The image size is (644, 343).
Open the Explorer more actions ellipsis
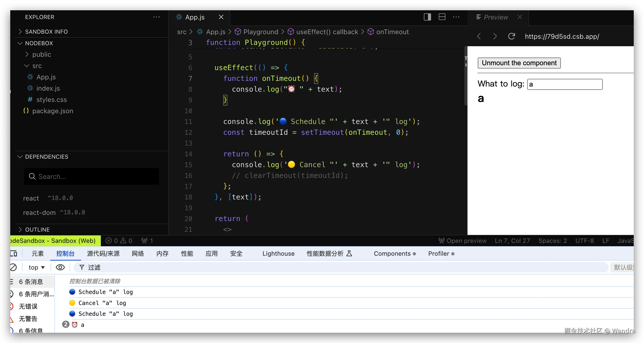156,17
